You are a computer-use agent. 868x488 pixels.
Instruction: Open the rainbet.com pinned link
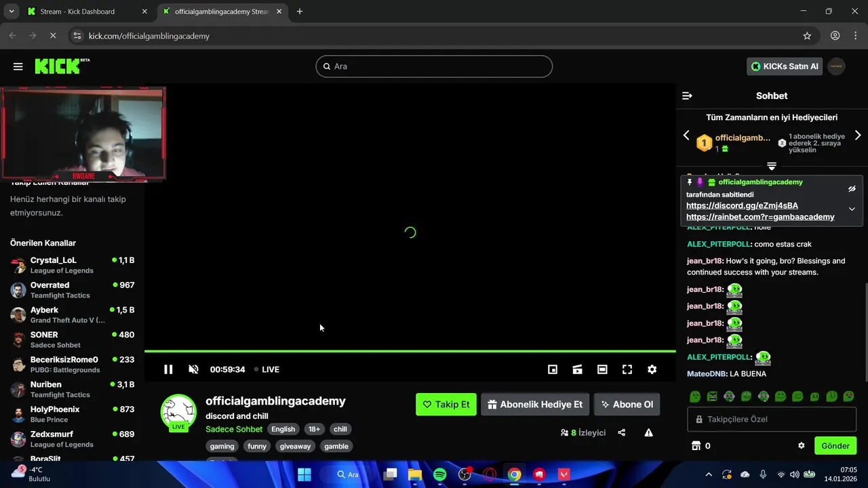(760, 217)
